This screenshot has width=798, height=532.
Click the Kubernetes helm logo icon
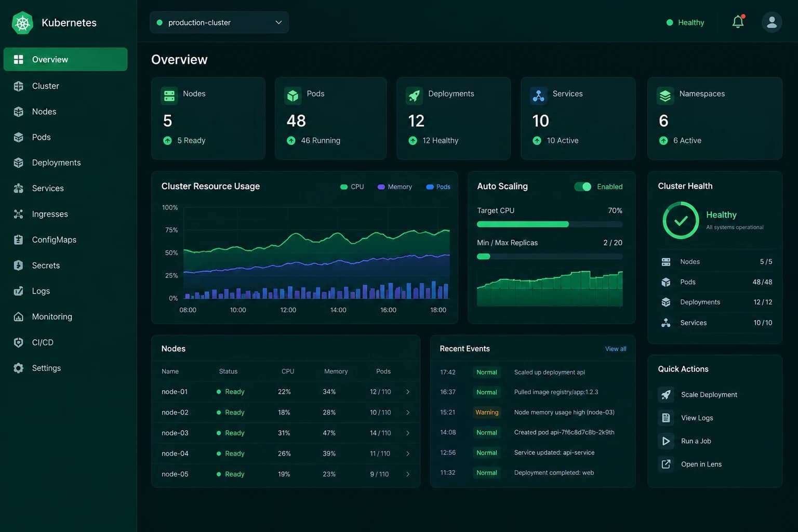pyautogui.click(x=22, y=23)
